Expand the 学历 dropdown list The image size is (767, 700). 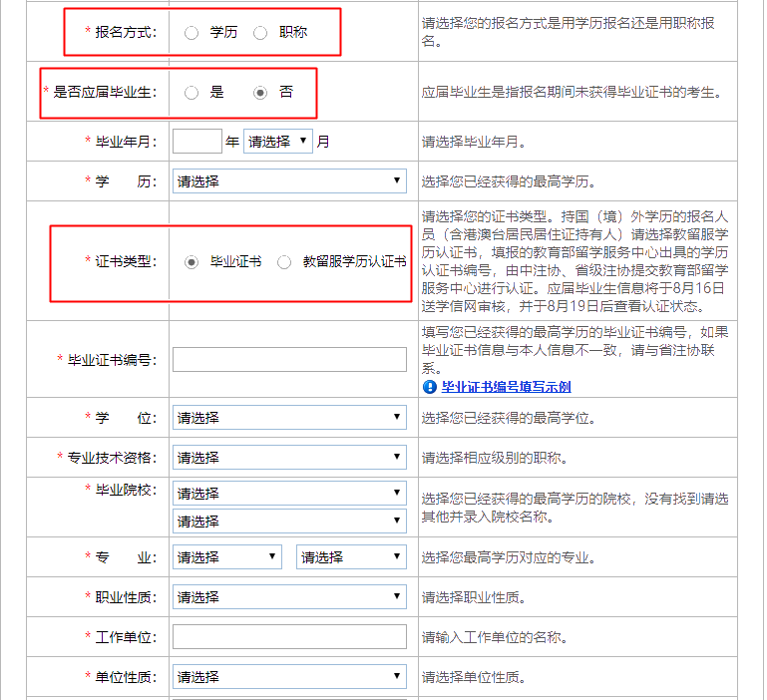pyautogui.click(x=289, y=181)
